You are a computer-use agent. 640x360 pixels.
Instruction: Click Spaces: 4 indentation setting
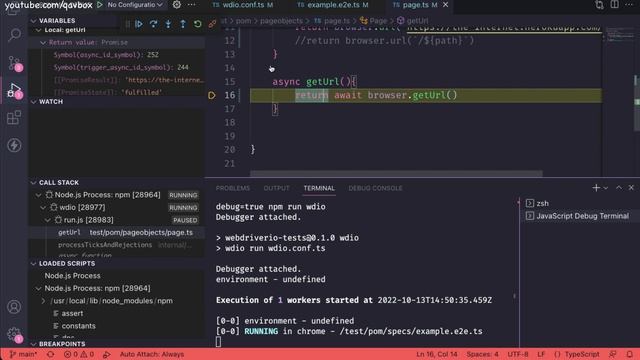click(x=482, y=354)
